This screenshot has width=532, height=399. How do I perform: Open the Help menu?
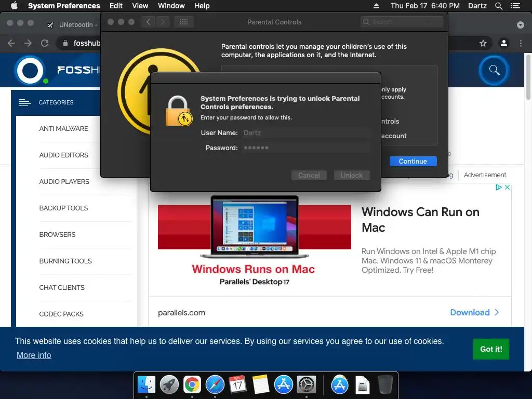[x=202, y=6]
